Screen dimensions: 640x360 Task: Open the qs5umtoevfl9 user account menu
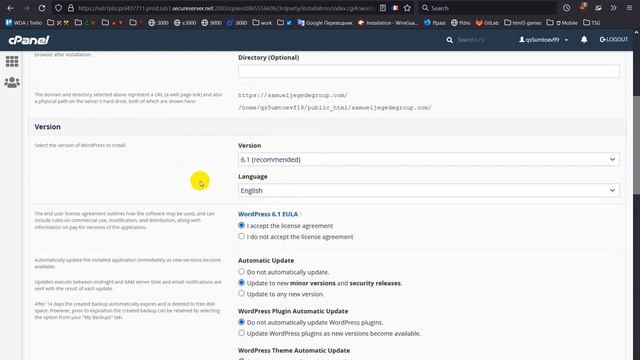543,40
